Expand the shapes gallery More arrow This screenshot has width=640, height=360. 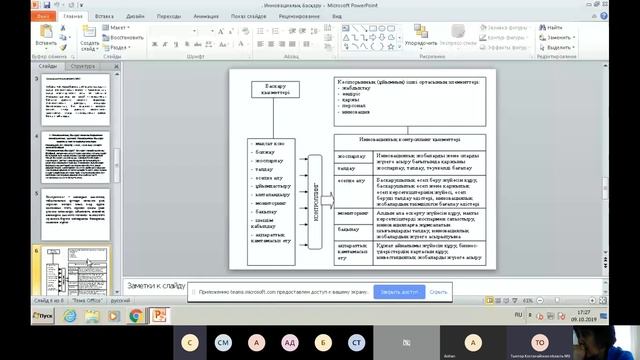[x=400, y=47]
